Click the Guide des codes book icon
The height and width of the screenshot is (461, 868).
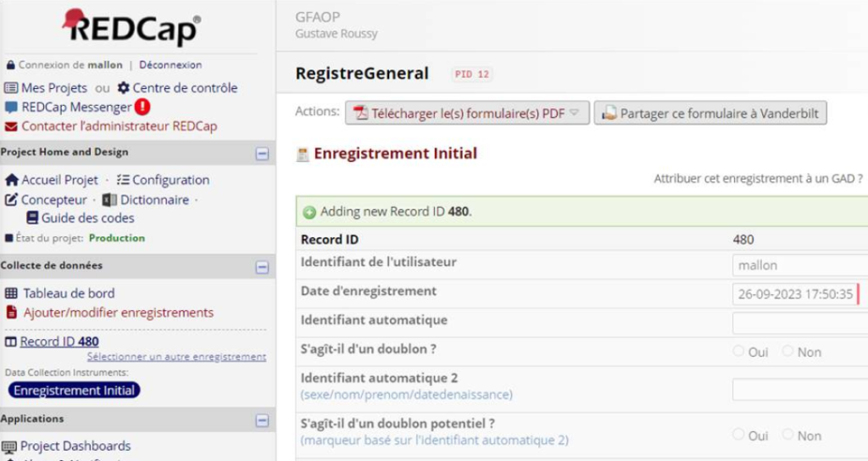pyautogui.click(x=32, y=218)
